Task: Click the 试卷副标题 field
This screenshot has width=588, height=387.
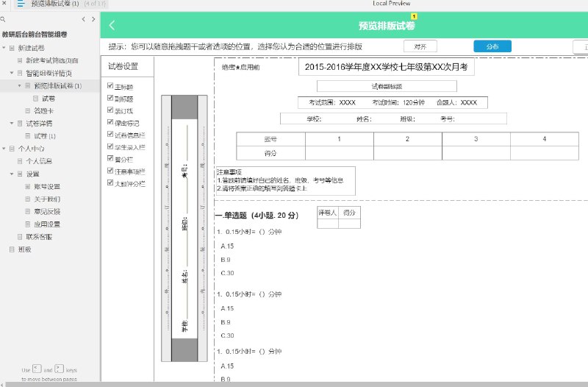Action: (x=387, y=86)
